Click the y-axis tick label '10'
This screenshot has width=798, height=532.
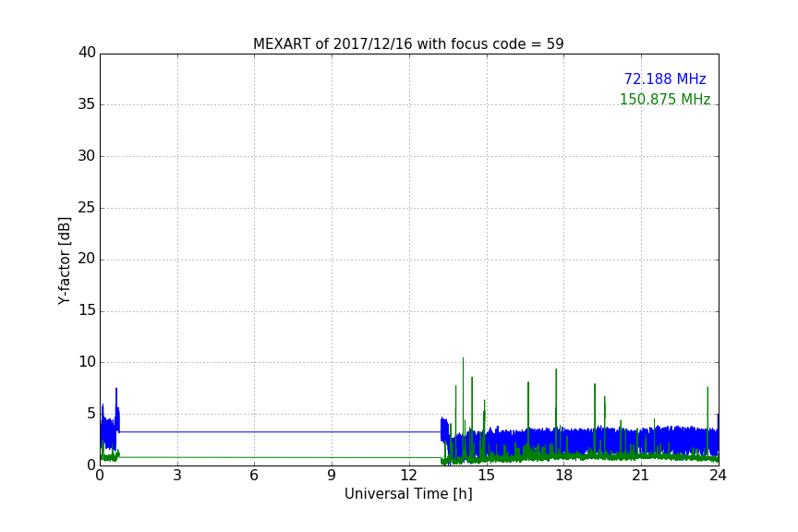pyautogui.click(x=87, y=362)
